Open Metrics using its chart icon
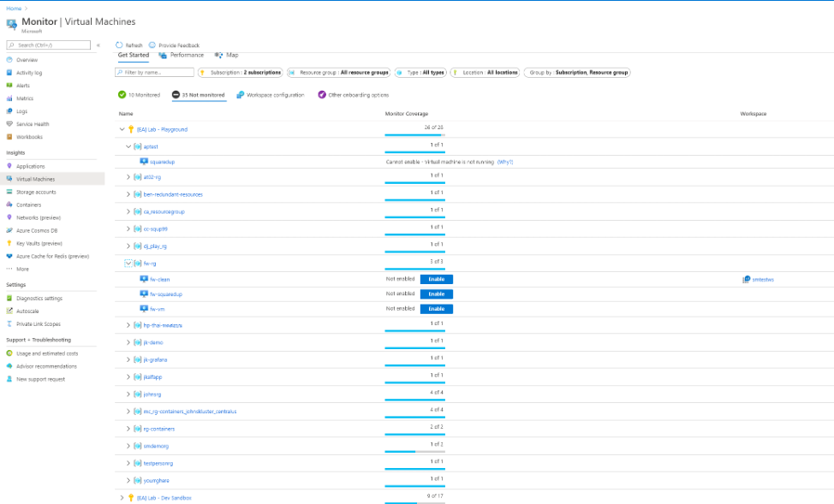Screen dimensions: 834x504 pyautogui.click(x=9, y=98)
